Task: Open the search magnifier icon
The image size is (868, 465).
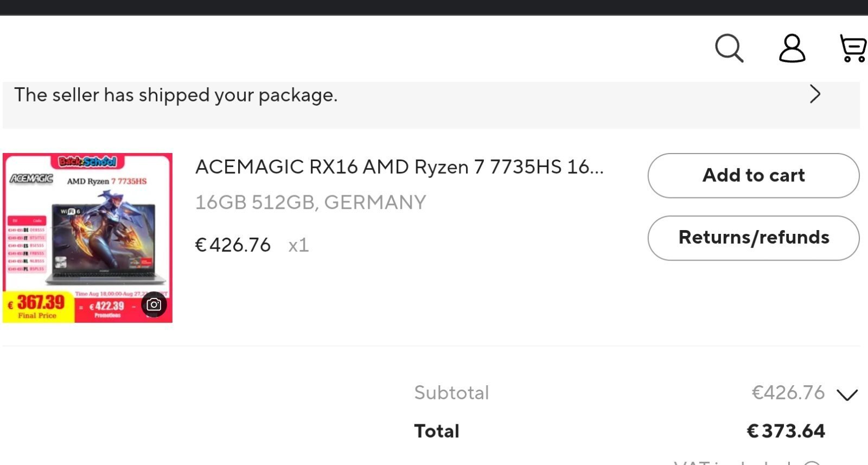Action: pyautogui.click(x=729, y=48)
